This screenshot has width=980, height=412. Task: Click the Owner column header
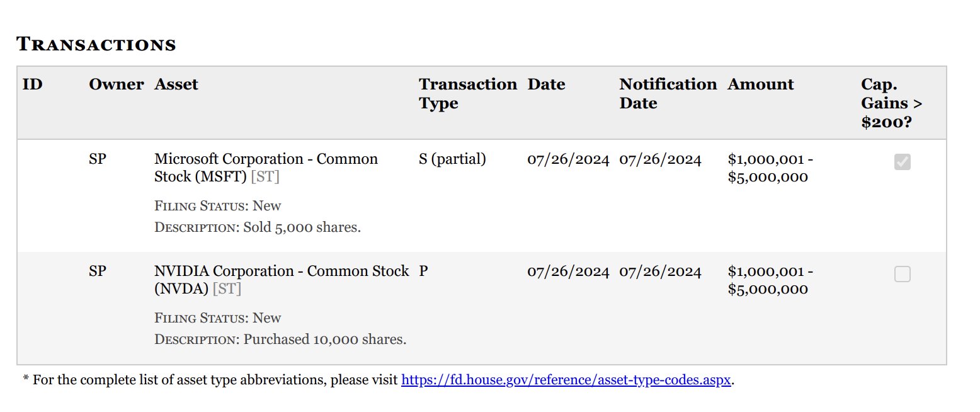coord(116,84)
